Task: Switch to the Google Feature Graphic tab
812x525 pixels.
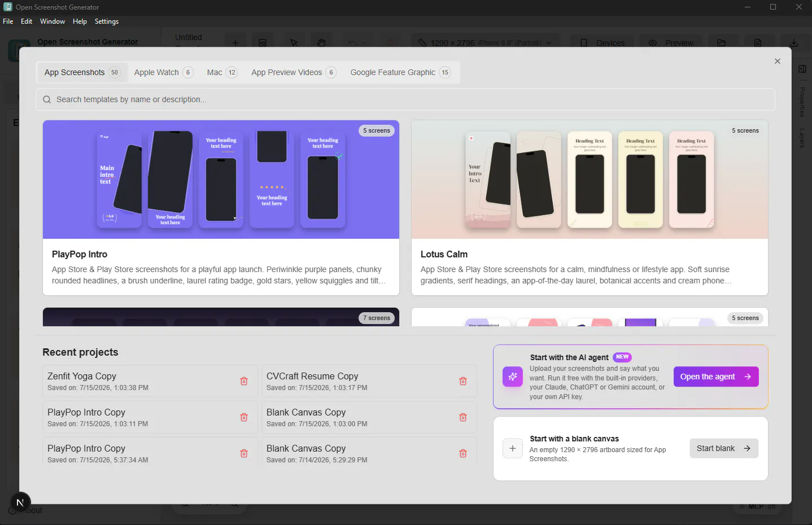Action: click(400, 72)
